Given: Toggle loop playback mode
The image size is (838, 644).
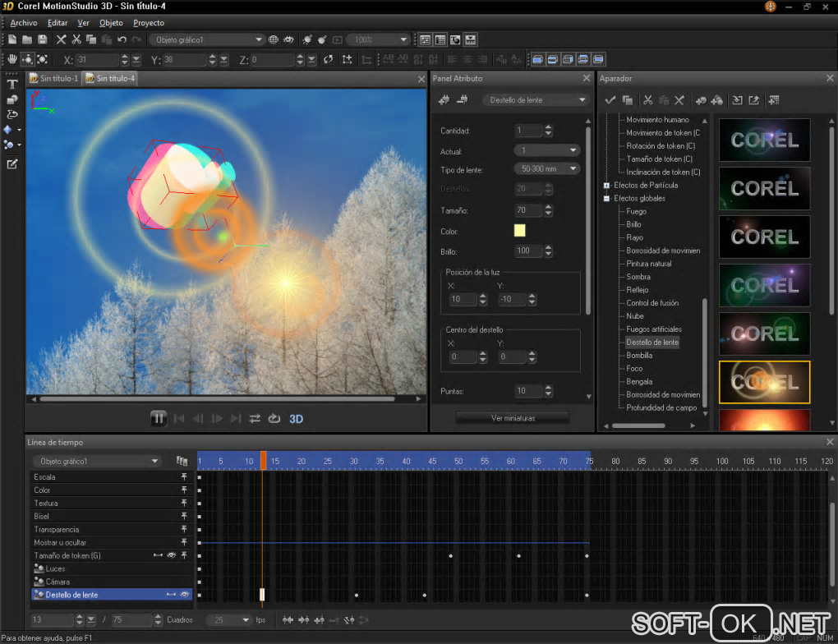Looking at the screenshot, I should click(274, 418).
